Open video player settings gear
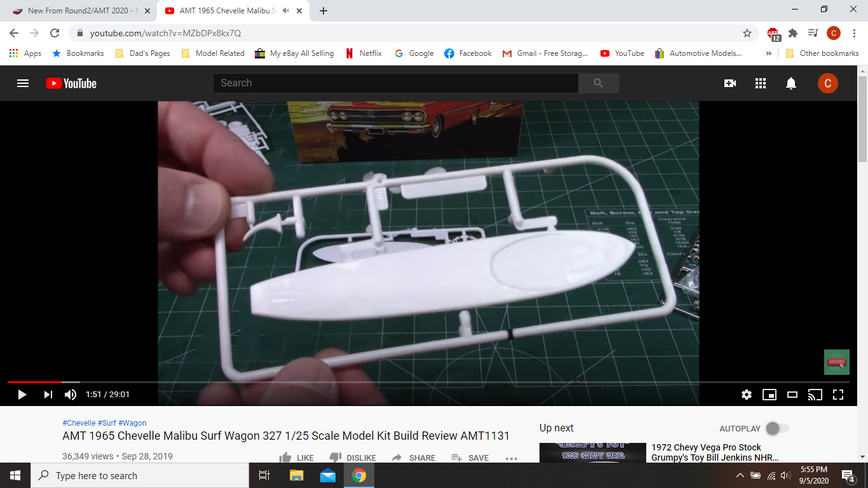Image resolution: width=868 pixels, height=488 pixels. click(x=747, y=395)
